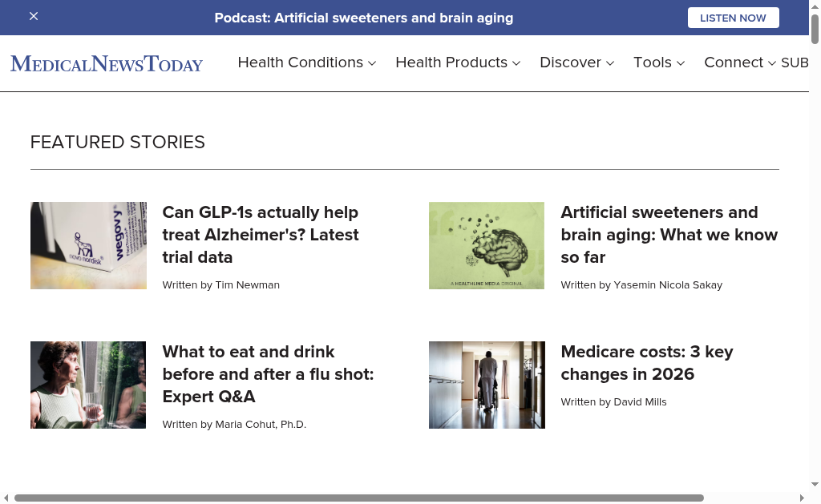Expand the Discover navigation menu
821x504 pixels.
[576, 62]
